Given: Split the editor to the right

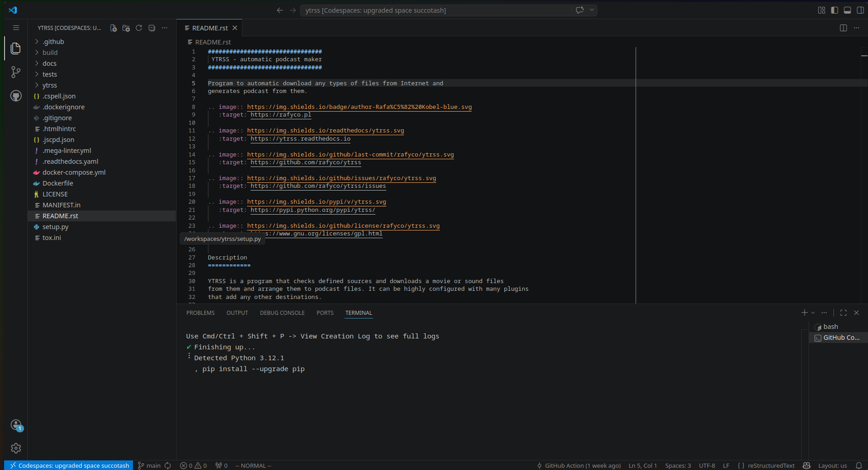Looking at the screenshot, I should [x=843, y=28].
